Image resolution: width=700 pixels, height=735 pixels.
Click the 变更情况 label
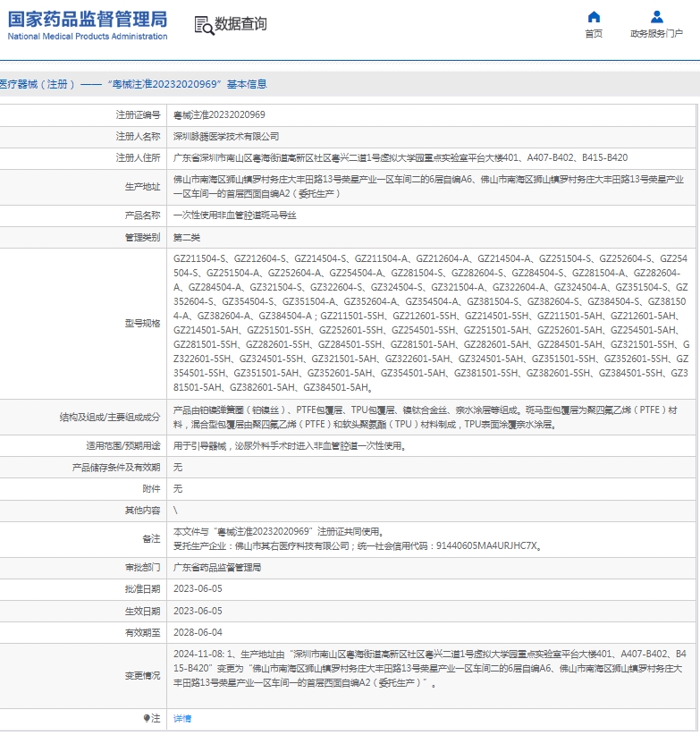[x=142, y=675]
